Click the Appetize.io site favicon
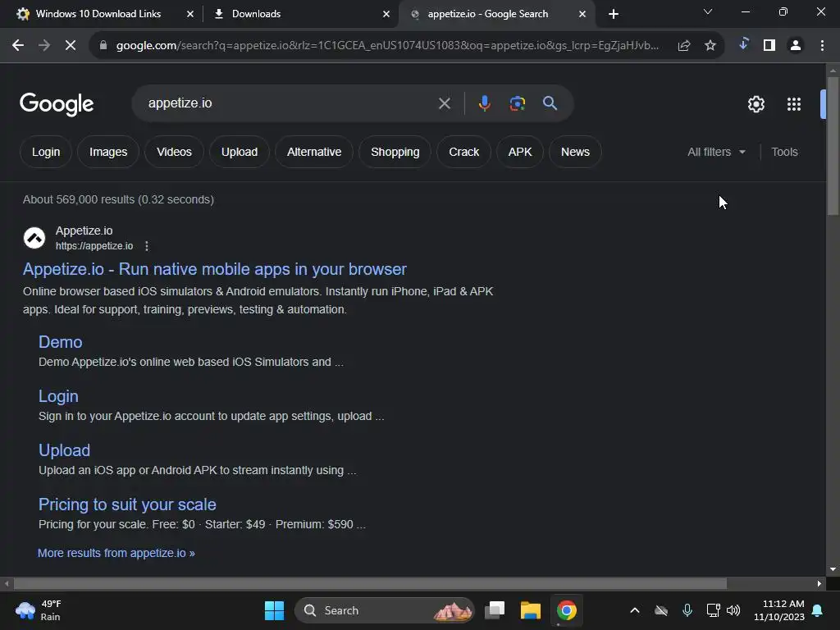This screenshot has width=840, height=630. click(34, 238)
